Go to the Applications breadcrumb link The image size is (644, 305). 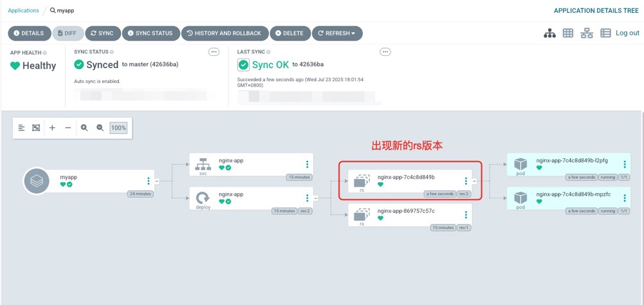(x=23, y=11)
